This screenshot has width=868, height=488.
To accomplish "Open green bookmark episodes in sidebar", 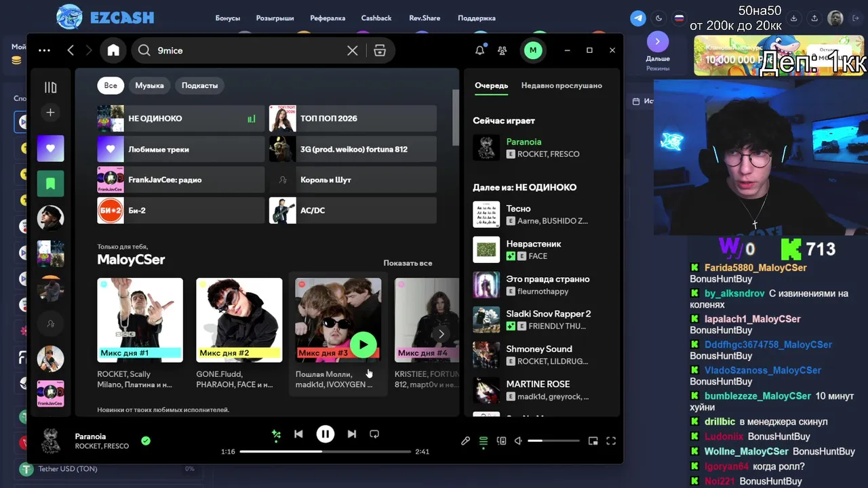I will [50, 183].
